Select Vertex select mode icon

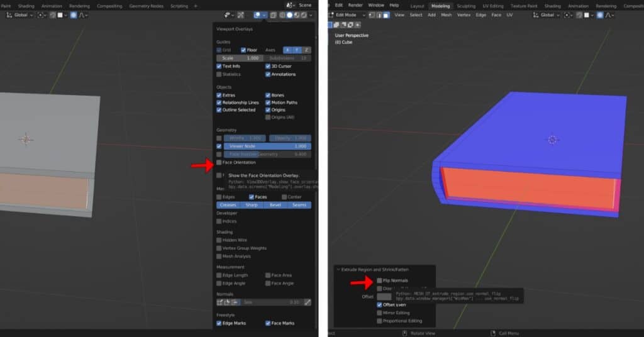[371, 15]
